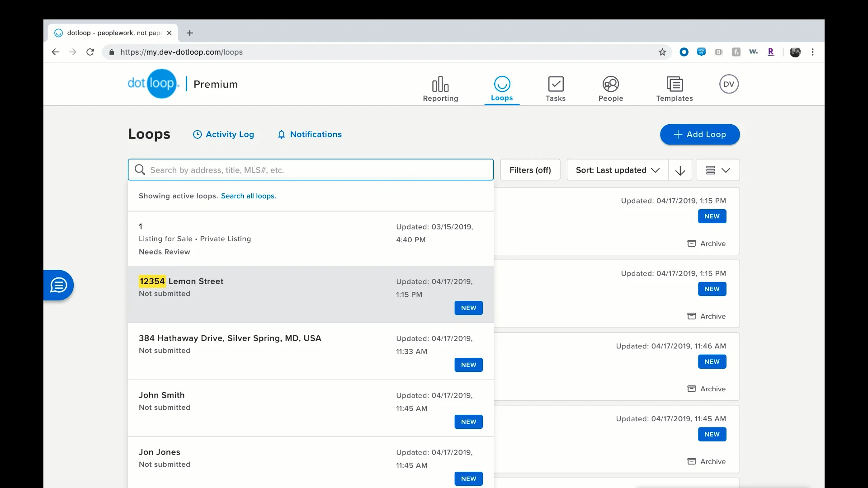Screen dimensions: 868x488
Task: Click the DV user avatar
Action: (728, 84)
